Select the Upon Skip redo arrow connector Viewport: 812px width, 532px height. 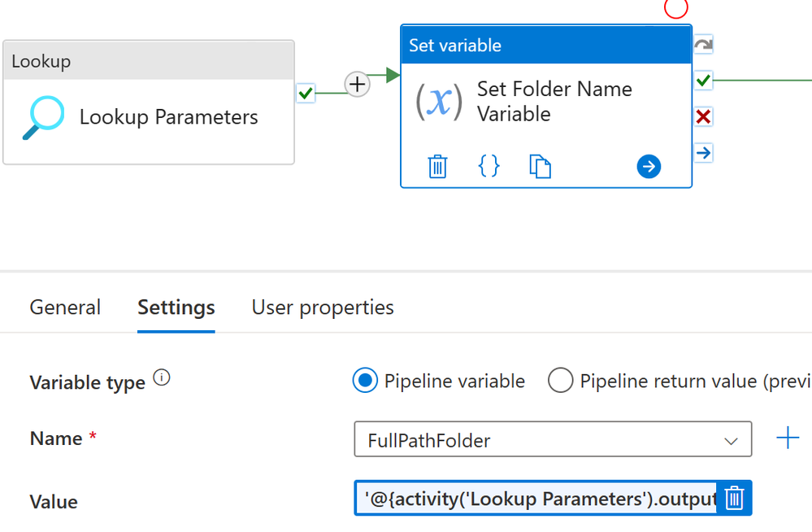click(703, 45)
